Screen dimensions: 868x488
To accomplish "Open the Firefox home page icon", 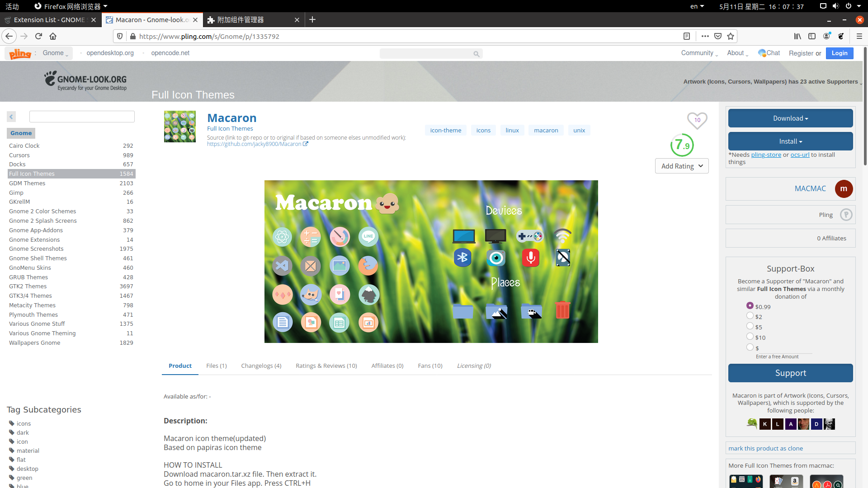I will point(53,36).
